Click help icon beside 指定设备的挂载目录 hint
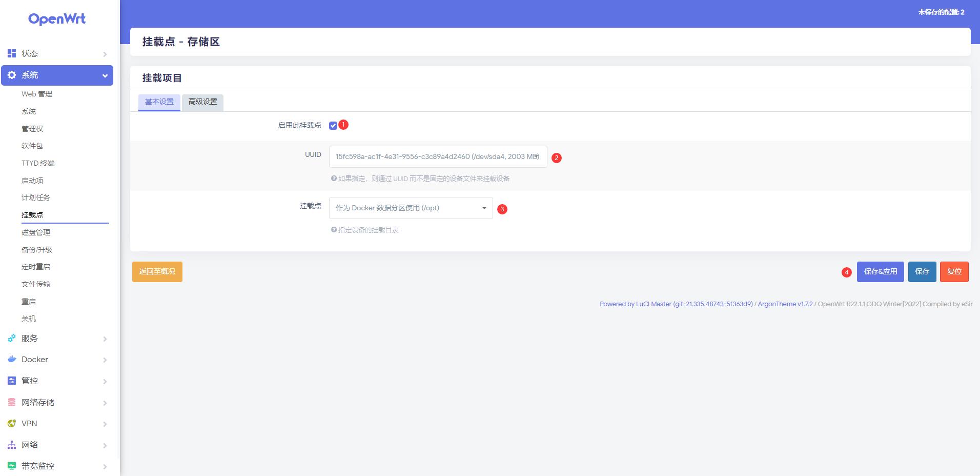Viewport: 980px width, 476px height. pyautogui.click(x=334, y=230)
